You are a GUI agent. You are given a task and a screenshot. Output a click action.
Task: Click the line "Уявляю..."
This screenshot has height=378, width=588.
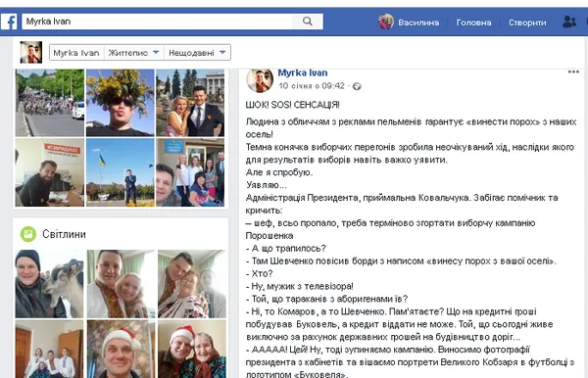click(x=267, y=185)
